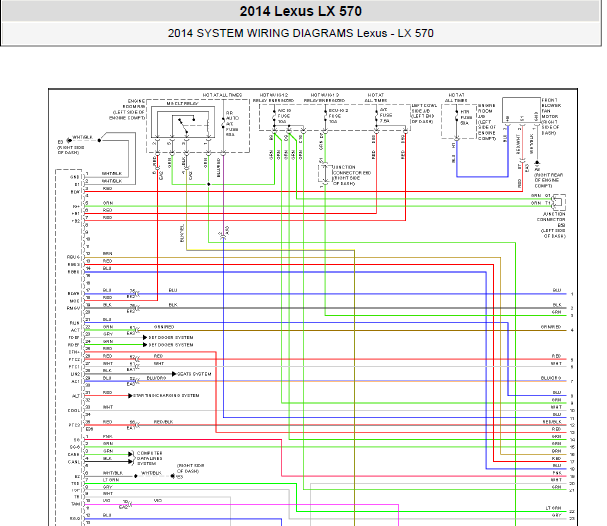The image size is (607, 526).
Task: Click the BLU/ORG wire label near connector EA3
Action: 156,378
